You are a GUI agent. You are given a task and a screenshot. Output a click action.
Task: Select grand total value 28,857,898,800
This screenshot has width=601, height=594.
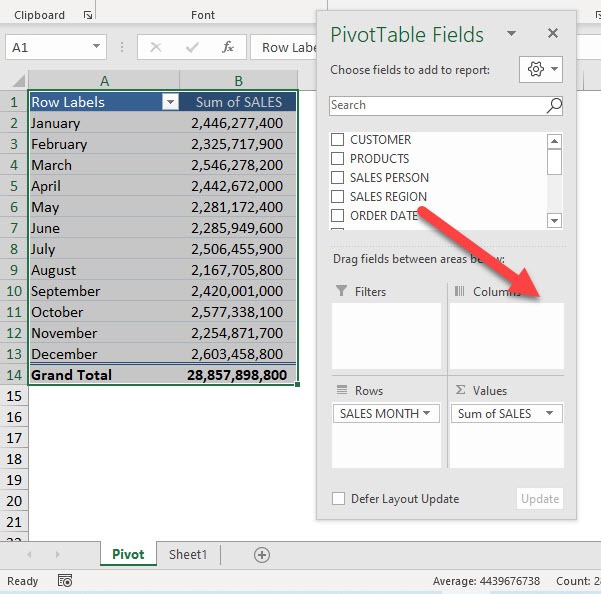[238, 375]
